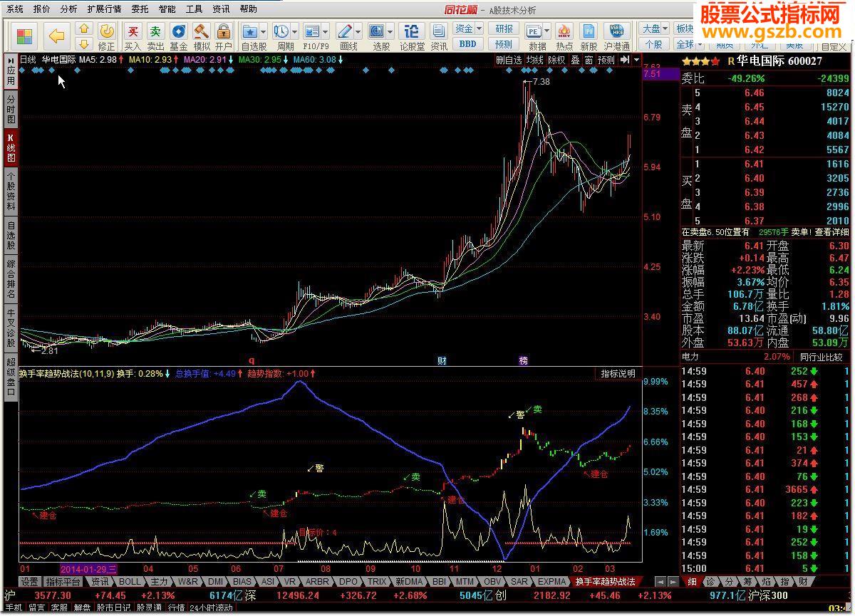Click the 指标说明 indicator description button
Image resolution: width=855 pixels, height=616 pixels.
tap(618, 373)
